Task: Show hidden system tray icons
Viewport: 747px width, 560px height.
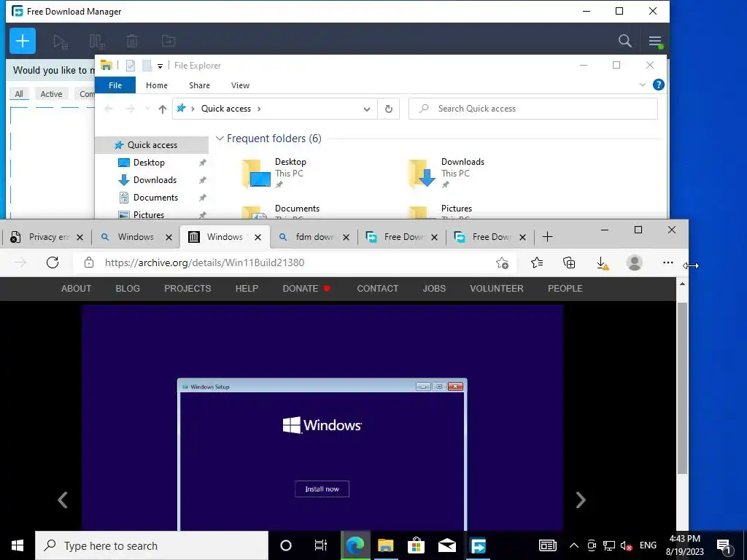Action: click(x=574, y=545)
